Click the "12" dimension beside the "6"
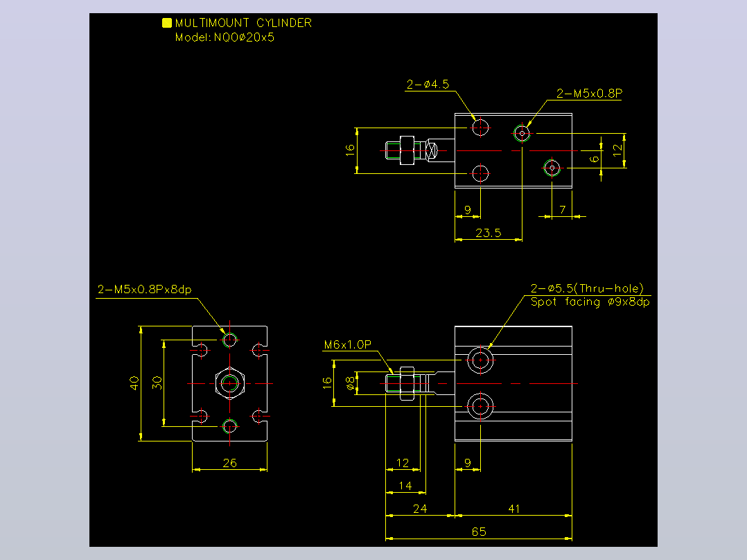Screen dimensions: 747x560 pyautogui.click(x=617, y=150)
